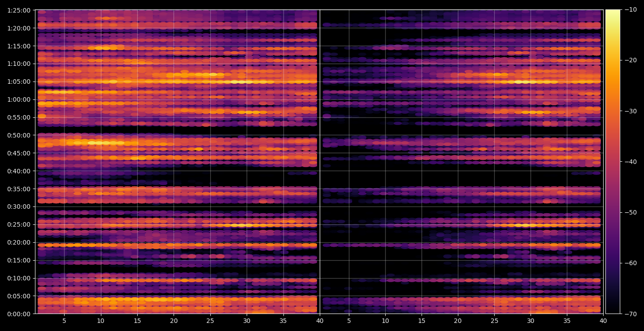Image resolution: width=644 pixels, height=331 pixels.
Task: Click x-axis tick 25 of the right plot
Action: point(494,321)
